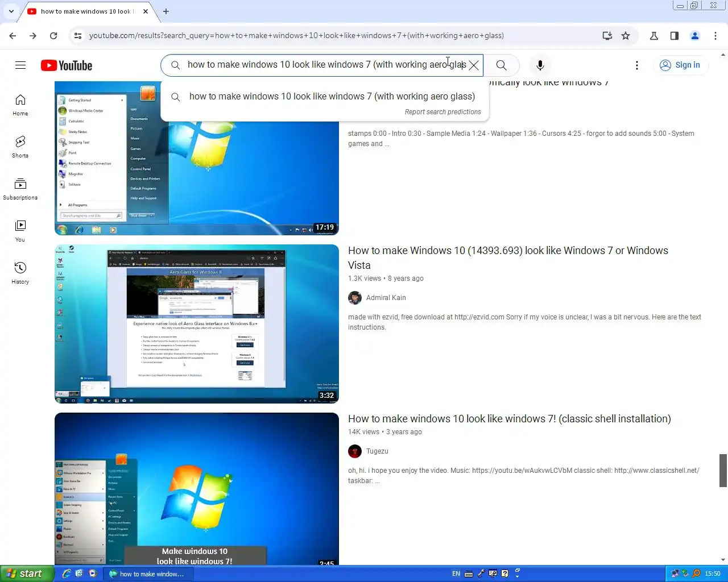Open video title about 14393.693 Windows Vista
728x582 pixels.
(x=508, y=258)
